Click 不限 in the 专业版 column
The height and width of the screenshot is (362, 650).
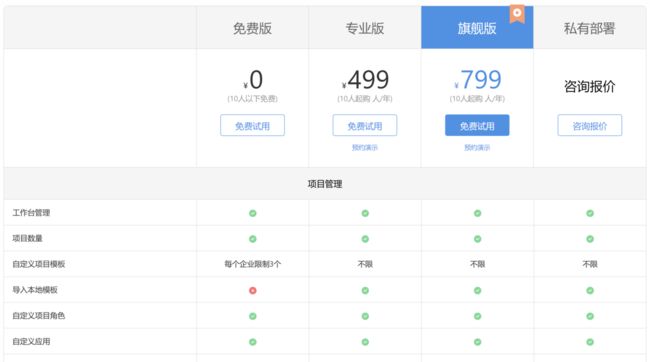(x=365, y=264)
